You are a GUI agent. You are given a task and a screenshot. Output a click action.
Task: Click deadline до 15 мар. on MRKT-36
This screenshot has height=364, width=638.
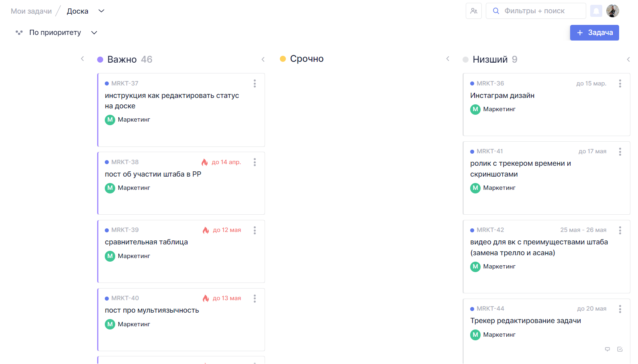591,83
